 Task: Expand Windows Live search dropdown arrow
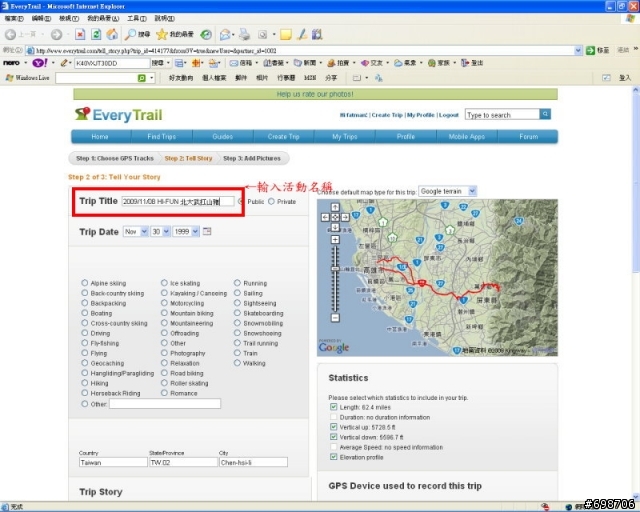[152, 78]
